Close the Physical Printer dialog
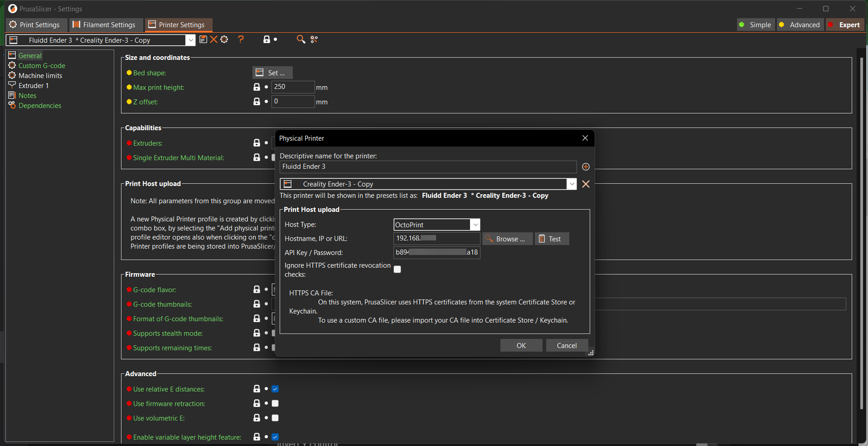 (585, 138)
